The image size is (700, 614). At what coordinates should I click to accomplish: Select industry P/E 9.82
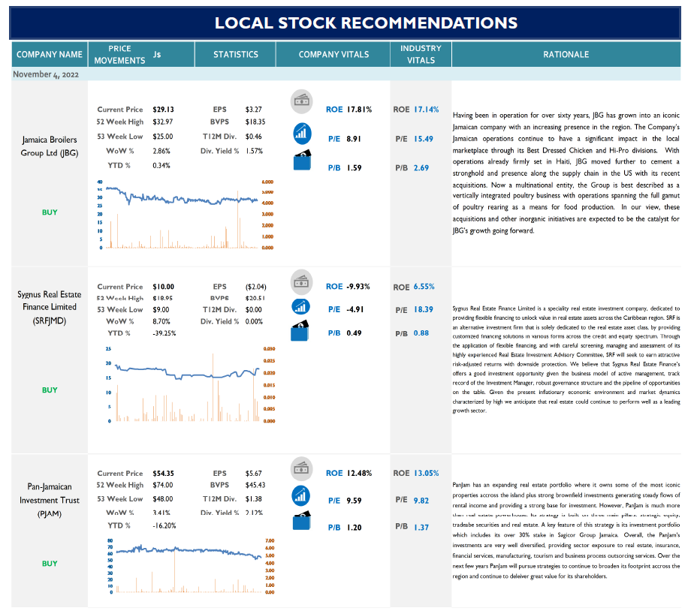pos(421,501)
